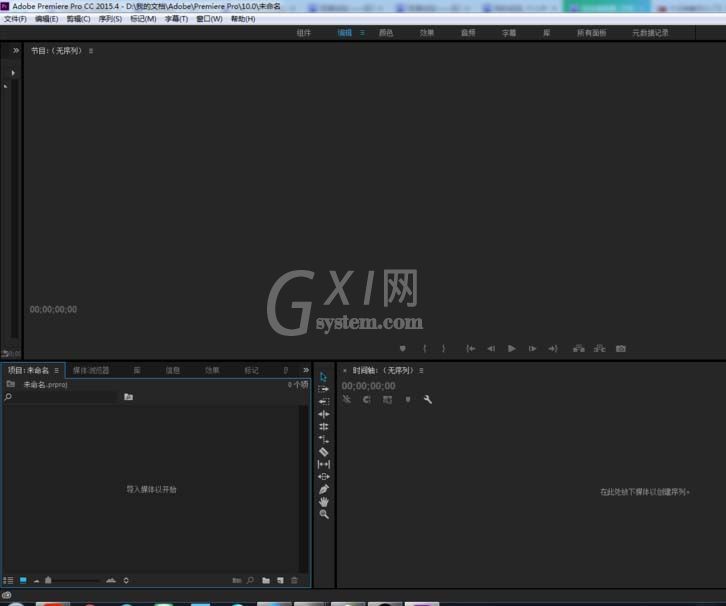Select the Slide tool
The height and width of the screenshot is (606, 726).
[x=324, y=476]
